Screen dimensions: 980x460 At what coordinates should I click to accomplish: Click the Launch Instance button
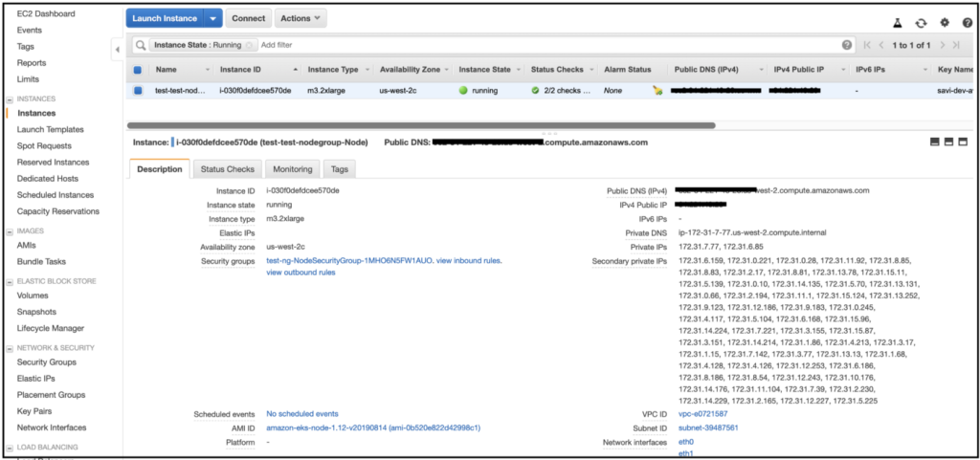[165, 19]
